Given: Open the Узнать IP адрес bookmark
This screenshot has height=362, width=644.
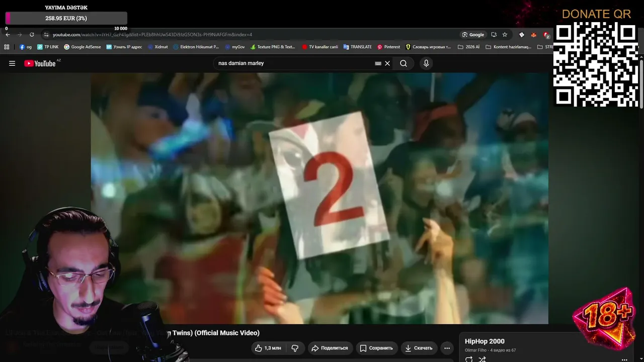Looking at the screenshot, I should point(124,47).
